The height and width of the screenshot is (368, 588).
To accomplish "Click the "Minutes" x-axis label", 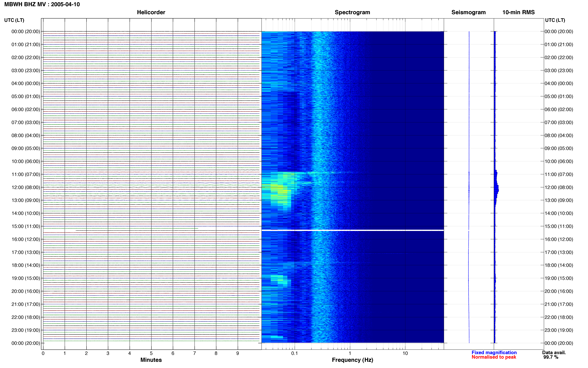I will point(151,360).
